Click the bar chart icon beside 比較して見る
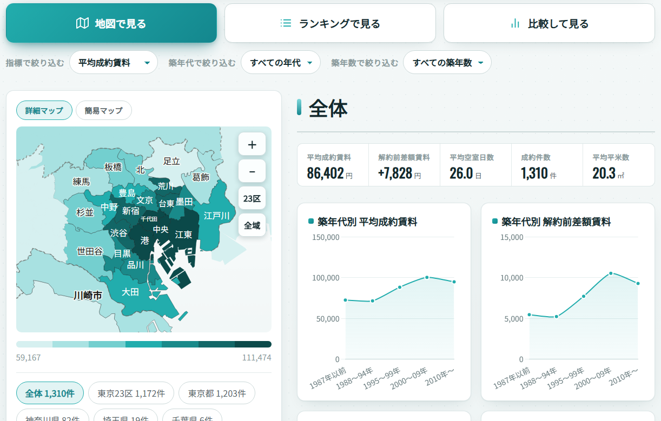The height and width of the screenshot is (421, 661). (x=515, y=23)
